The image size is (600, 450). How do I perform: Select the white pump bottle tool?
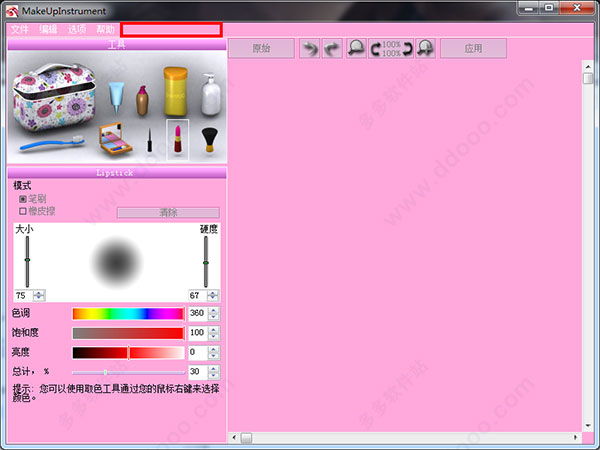[211, 95]
